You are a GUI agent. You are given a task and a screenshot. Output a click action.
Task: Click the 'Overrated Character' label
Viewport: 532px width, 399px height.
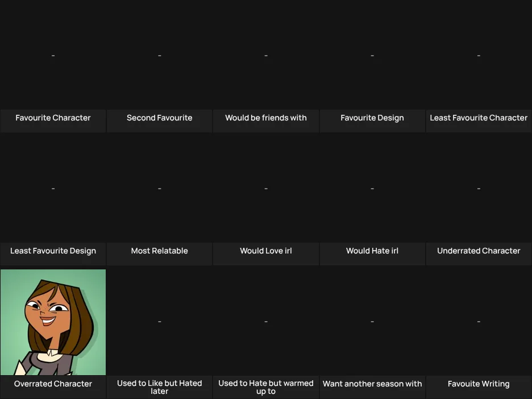[53, 384]
